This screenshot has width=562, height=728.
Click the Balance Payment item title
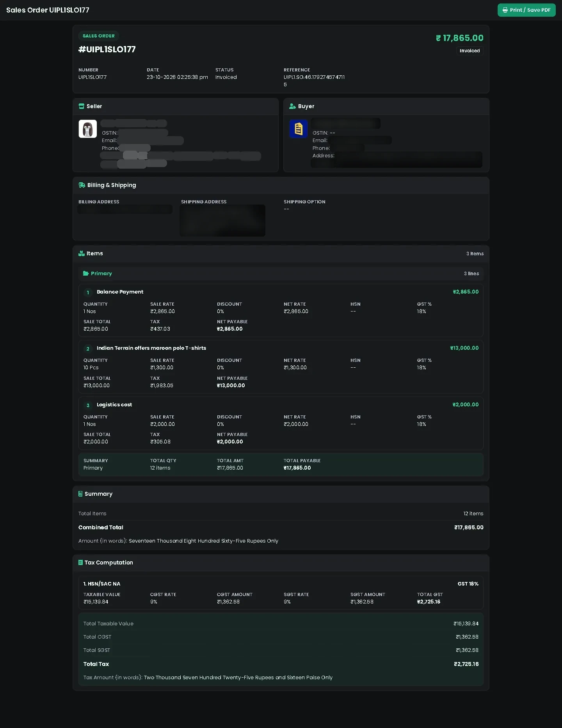(x=120, y=292)
